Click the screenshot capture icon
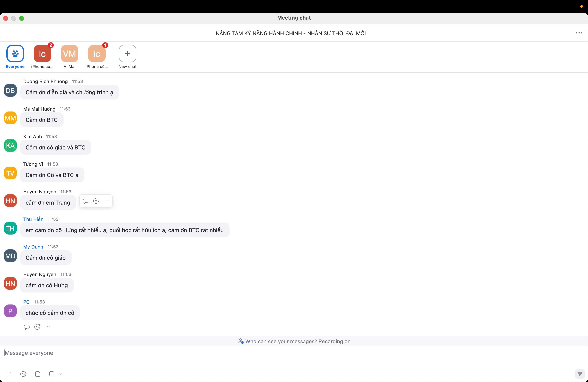This screenshot has height=382, width=588. tap(52, 374)
